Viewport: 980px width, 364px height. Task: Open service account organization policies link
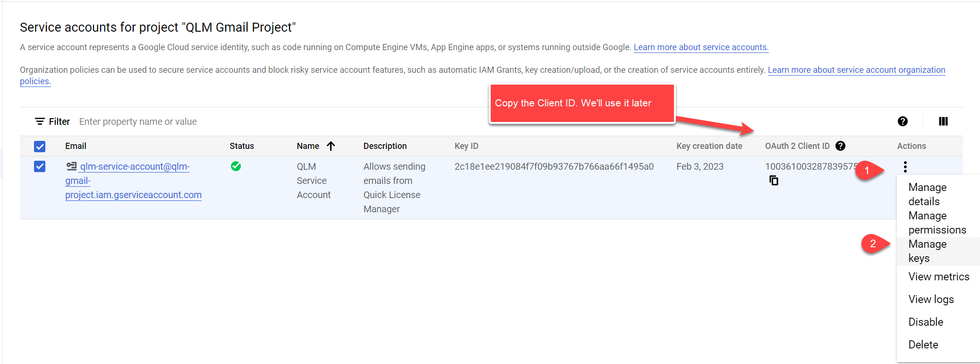(x=856, y=70)
